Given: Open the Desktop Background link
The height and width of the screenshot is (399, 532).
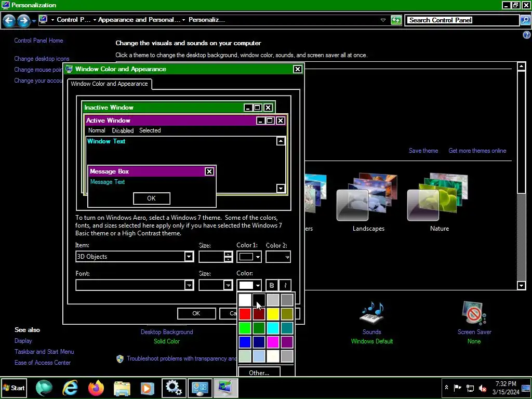Looking at the screenshot, I should coord(167,332).
